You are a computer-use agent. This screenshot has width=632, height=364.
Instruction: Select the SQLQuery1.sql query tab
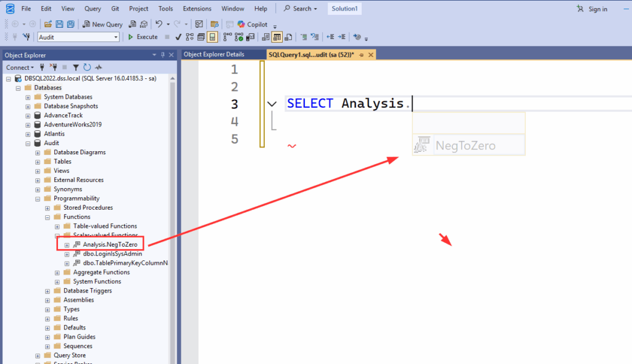(x=311, y=54)
